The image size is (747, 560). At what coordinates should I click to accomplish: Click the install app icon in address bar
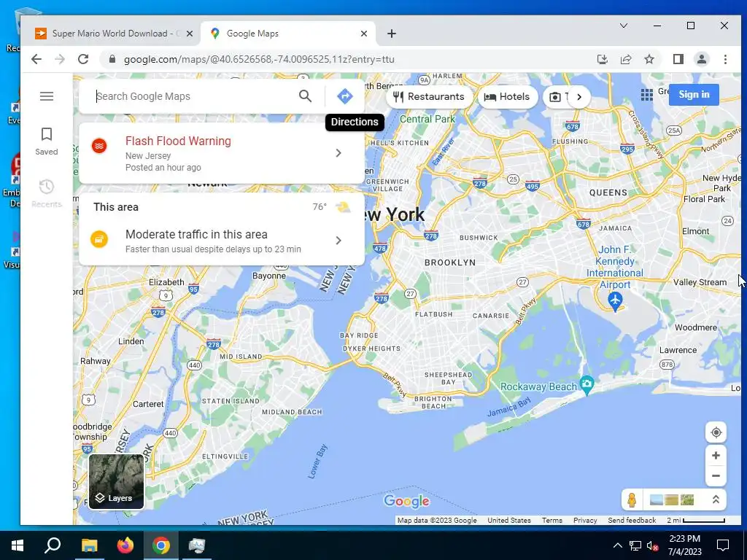pos(602,59)
